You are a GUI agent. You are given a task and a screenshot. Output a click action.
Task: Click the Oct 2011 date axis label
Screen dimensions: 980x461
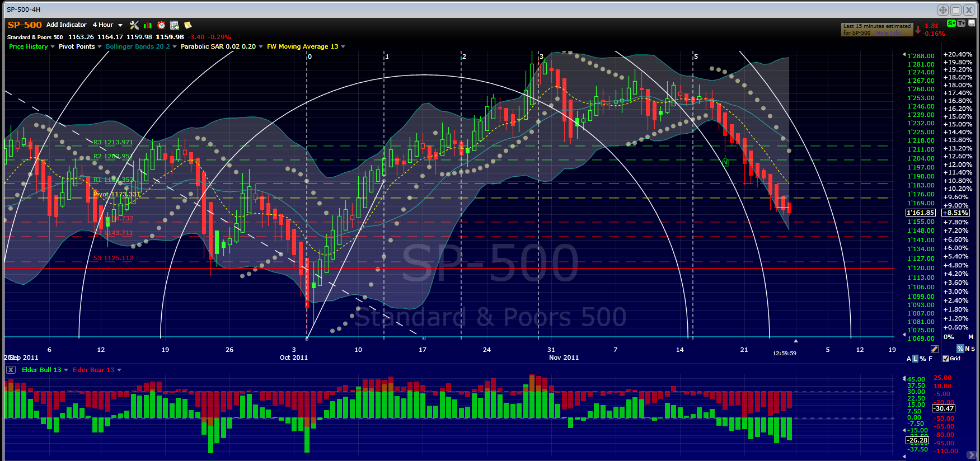294,357
